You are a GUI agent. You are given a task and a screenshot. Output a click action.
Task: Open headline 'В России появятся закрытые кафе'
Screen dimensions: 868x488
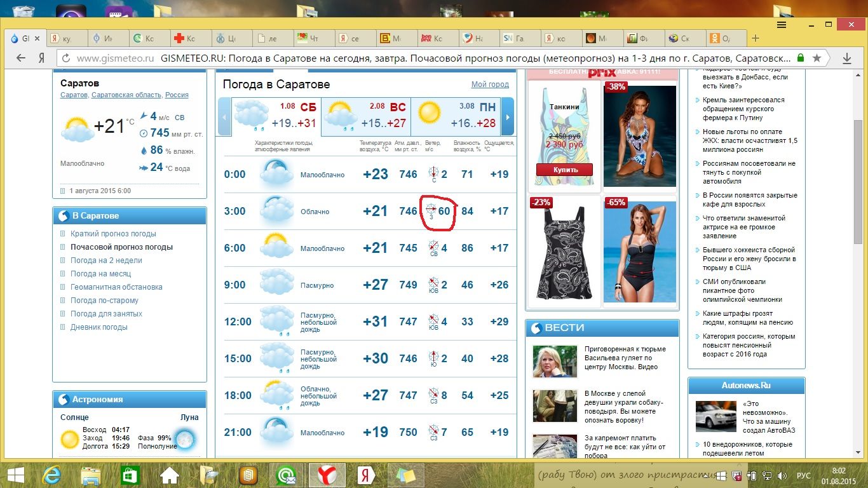click(x=750, y=200)
